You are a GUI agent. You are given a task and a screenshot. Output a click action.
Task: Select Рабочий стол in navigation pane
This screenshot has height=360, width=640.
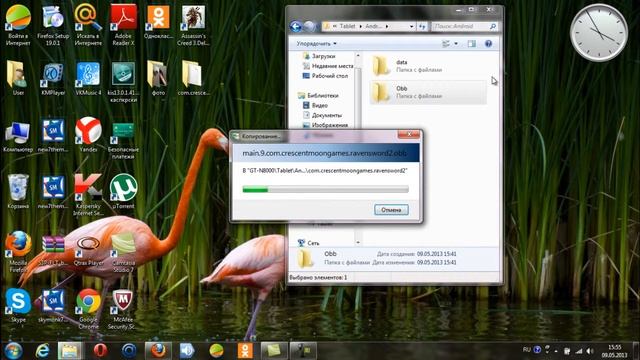[325, 76]
